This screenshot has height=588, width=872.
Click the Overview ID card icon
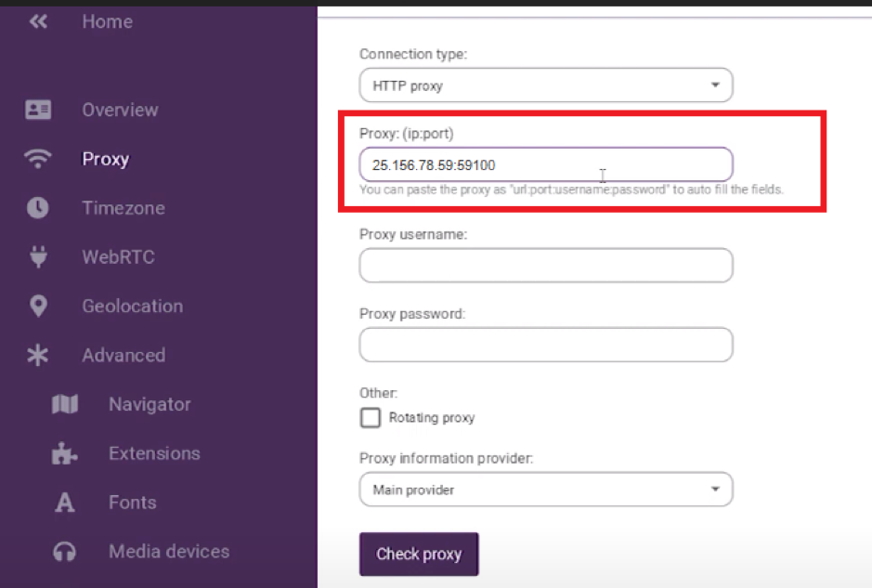click(38, 110)
